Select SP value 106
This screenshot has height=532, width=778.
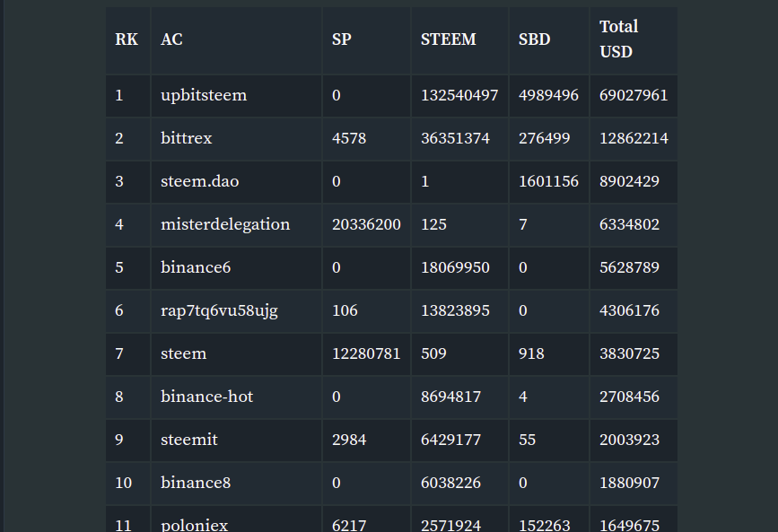(x=345, y=310)
